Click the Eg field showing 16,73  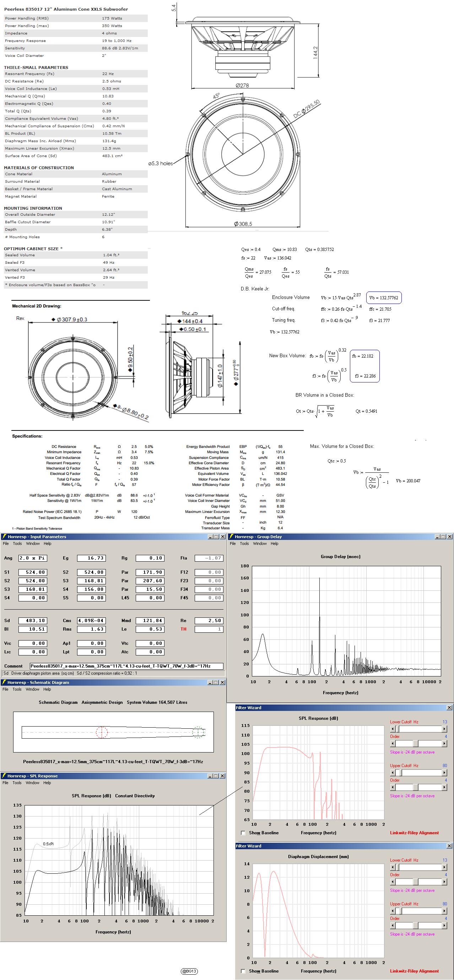[x=91, y=558]
